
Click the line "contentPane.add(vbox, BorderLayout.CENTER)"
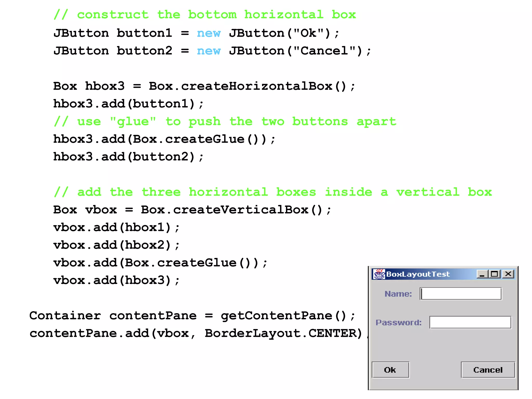point(199,334)
